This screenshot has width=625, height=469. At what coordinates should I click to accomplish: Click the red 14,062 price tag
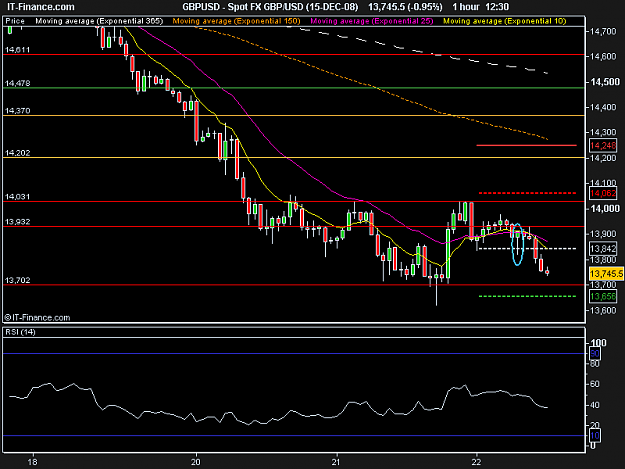(x=603, y=193)
